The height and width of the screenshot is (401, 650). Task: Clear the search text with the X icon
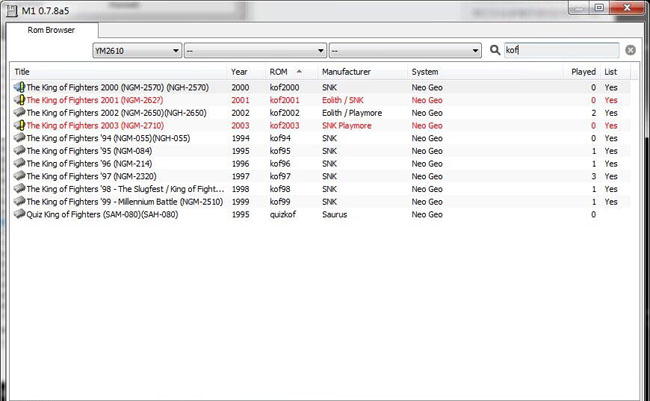click(630, 50)
